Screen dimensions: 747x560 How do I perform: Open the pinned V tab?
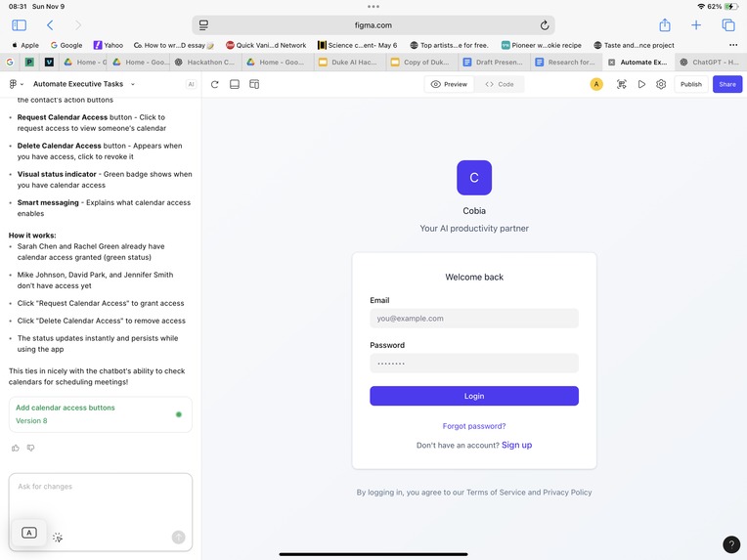click(x=49, y=63)
